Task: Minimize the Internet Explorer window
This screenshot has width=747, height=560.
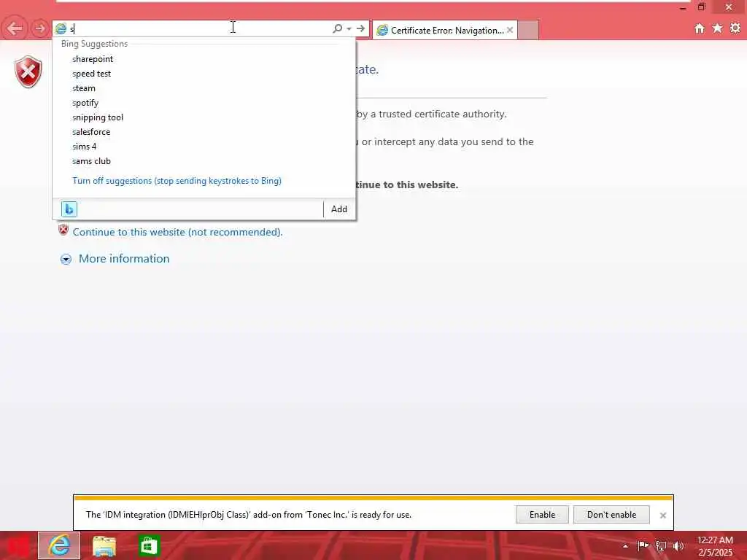Action: tap(683, 7)
